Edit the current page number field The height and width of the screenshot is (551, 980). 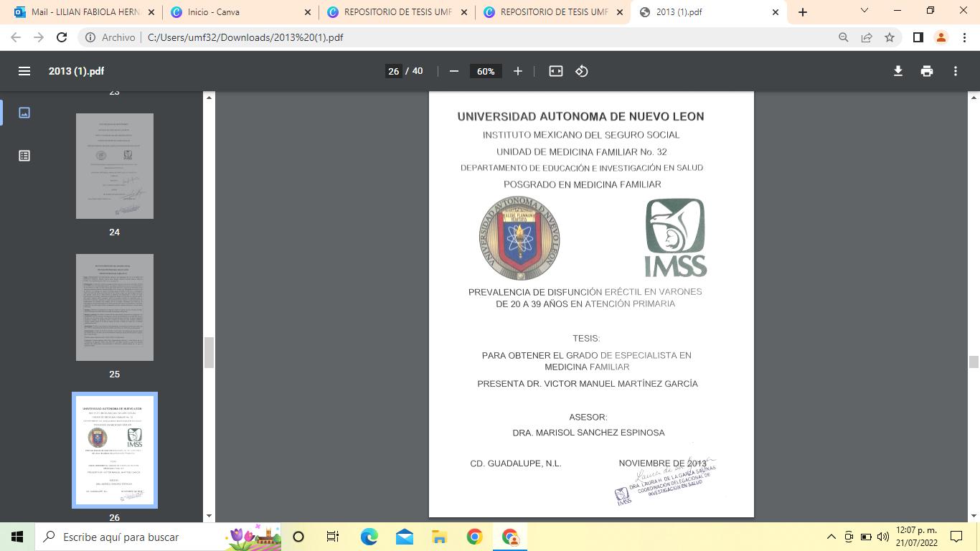(393, 71)
